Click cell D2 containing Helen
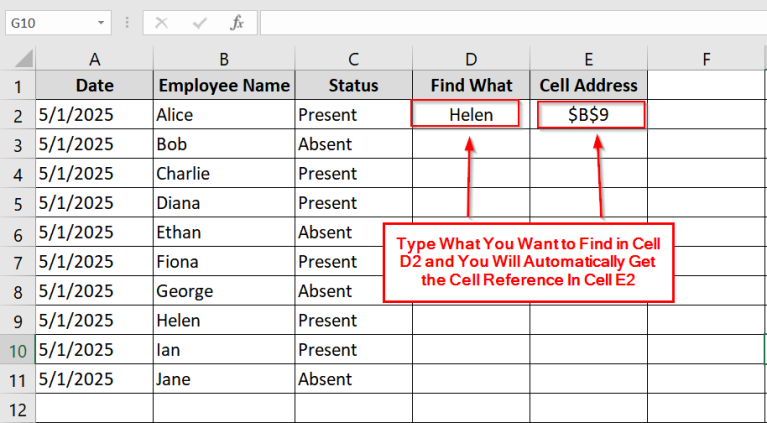Screen dimensions: 767x423 (x=470, y=115)
